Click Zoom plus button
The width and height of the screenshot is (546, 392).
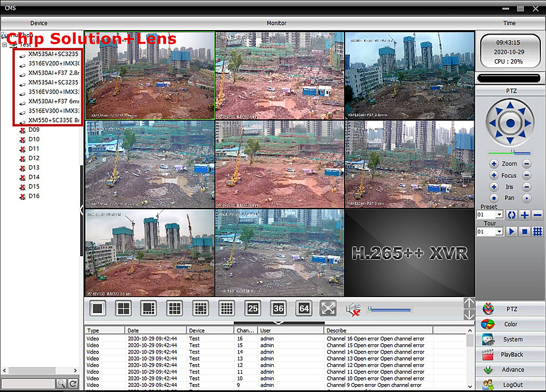pyautogui.click(x=494, y=164)
